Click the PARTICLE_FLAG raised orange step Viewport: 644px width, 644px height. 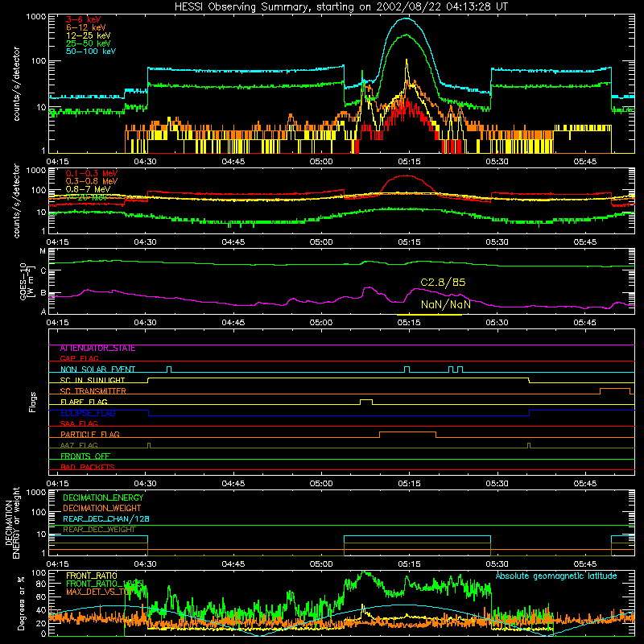pyautogui.click(x=407, y=434)
